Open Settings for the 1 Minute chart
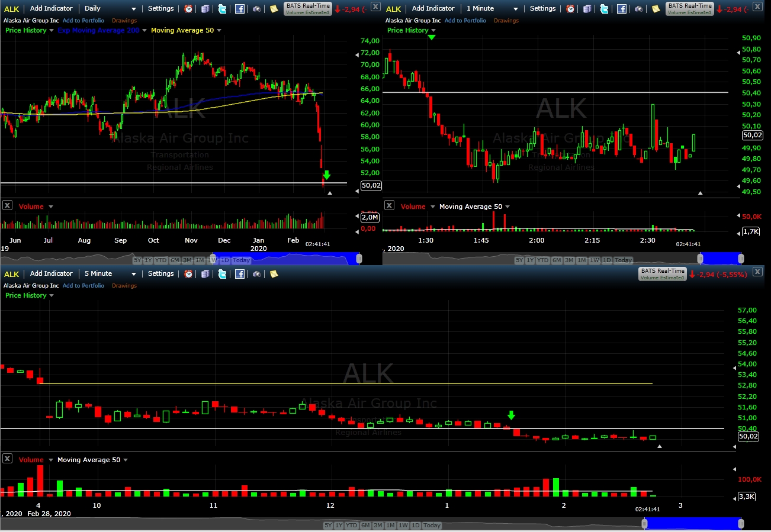 [x=543, y=9]
